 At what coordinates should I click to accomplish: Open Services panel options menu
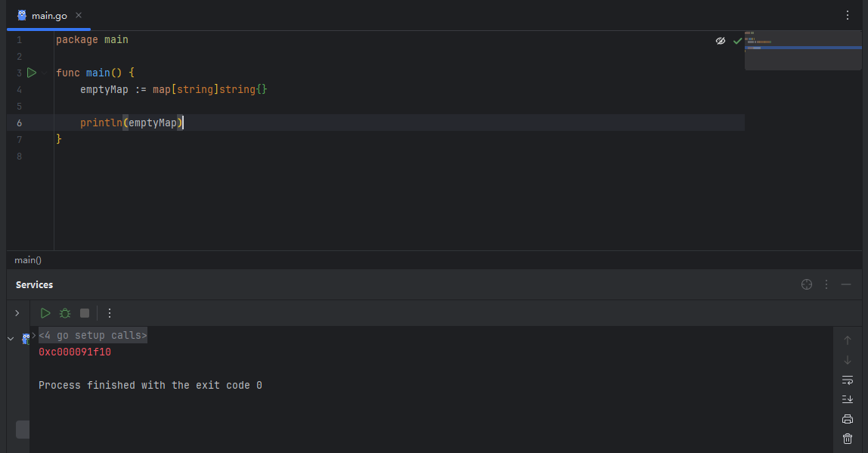[826, 284]
